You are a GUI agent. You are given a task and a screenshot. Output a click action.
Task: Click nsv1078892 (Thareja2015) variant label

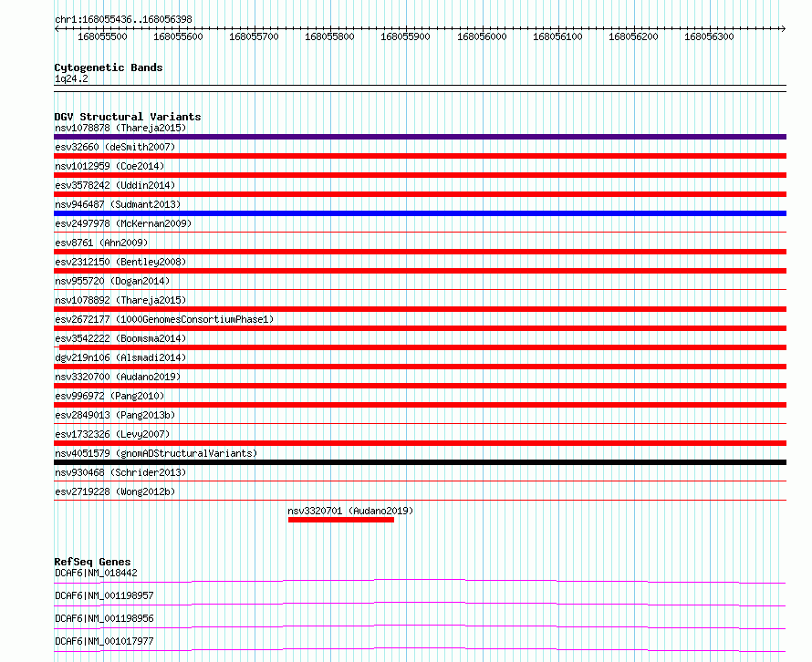pyautogui.click(x=120, y=300)
